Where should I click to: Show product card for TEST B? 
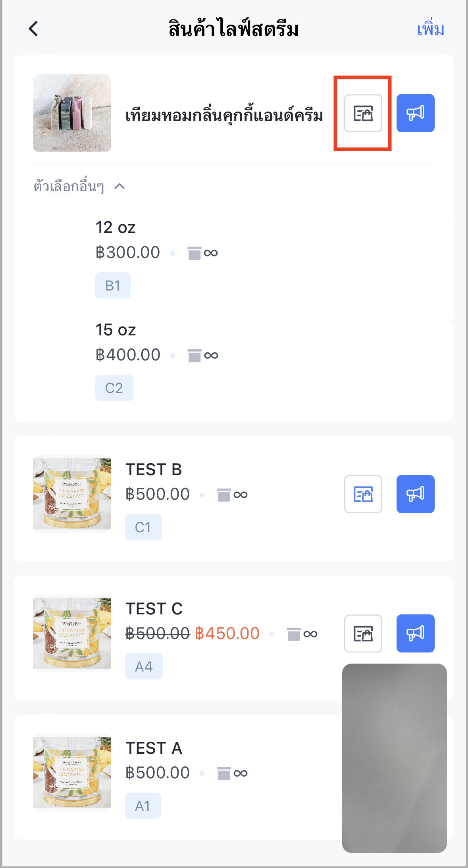pos(363,494)
